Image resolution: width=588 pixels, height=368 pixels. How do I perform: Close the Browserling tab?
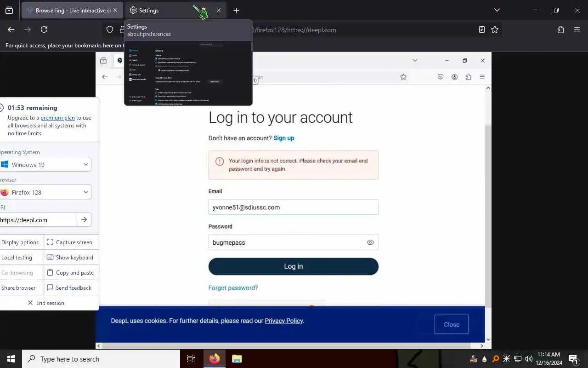[x=115, y=10]
